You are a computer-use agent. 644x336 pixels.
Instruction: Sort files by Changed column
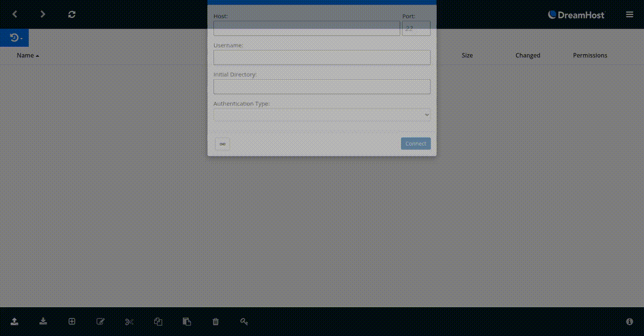527,55
